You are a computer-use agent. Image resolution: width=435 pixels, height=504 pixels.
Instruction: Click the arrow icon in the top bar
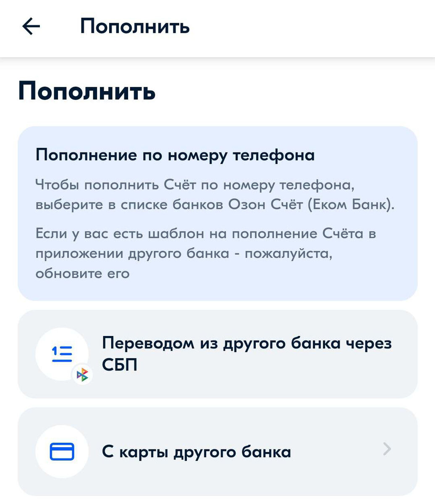[x=30, y=27]
